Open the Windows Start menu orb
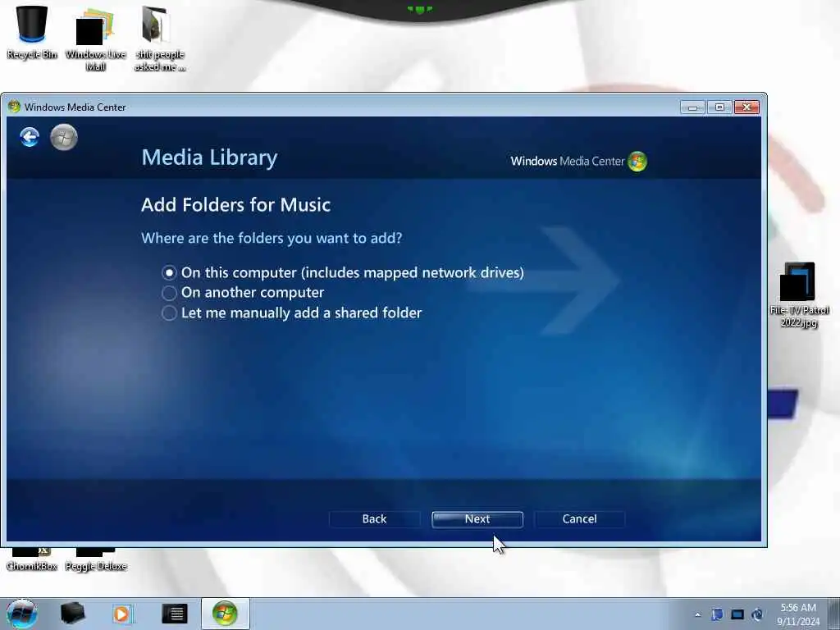Screen dimensions: 840x630 [21, 614]
